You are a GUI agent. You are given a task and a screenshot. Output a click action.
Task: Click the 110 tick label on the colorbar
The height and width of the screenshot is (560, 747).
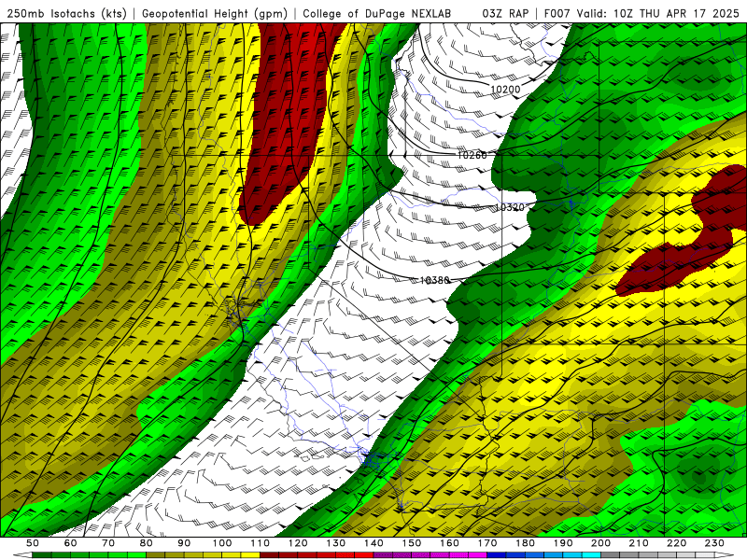[x=261, y=543]
